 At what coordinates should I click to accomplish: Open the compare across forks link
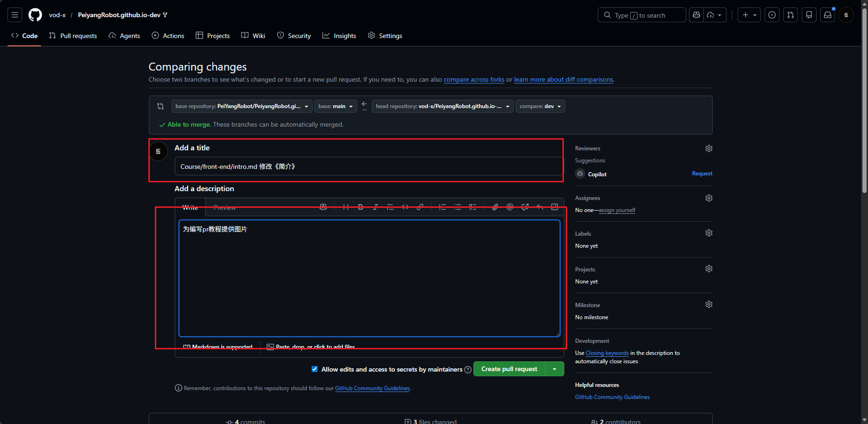(x=474, y=79)
